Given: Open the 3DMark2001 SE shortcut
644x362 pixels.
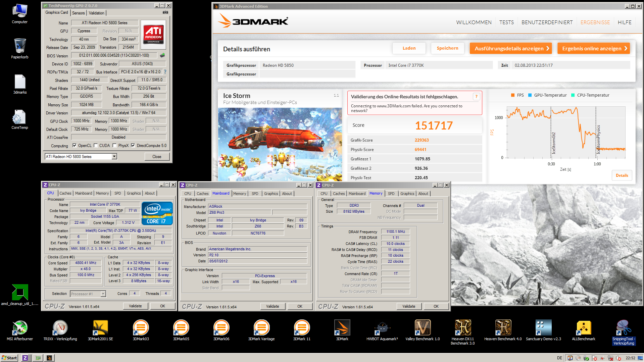Looking at the screenshot, I should click(100, 330).
